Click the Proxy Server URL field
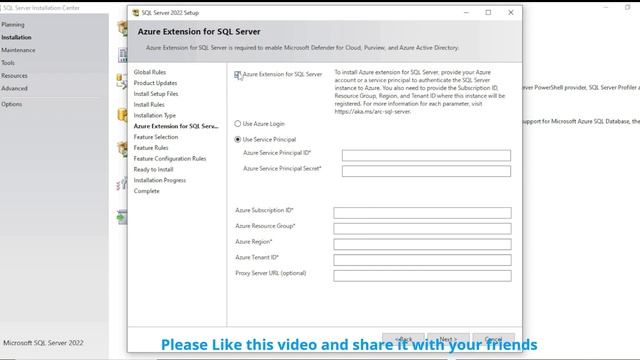The width and height of the screenshot is (640, 360). (x=422, y=276)
